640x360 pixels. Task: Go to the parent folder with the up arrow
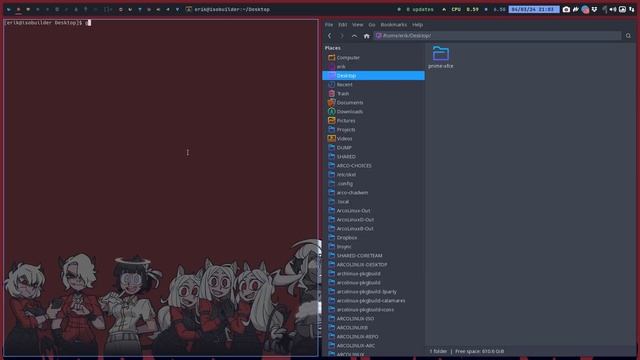(x=354, y=36)
